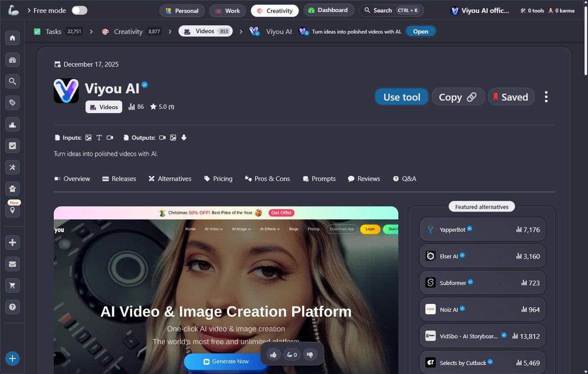Image resolution: width=588 pixels, height=374 pixels.
Task: Click the plus icon in sidebar
Action: point(12,242)
